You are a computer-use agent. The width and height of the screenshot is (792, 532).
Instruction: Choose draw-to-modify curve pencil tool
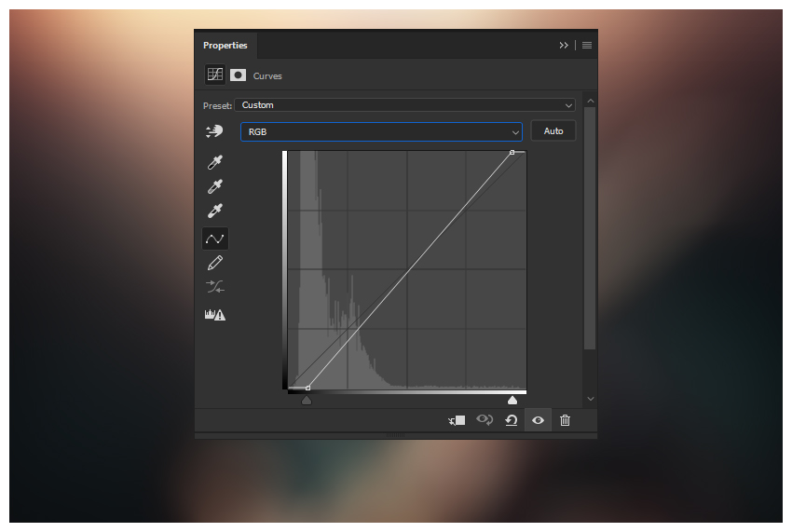point(214,263)
